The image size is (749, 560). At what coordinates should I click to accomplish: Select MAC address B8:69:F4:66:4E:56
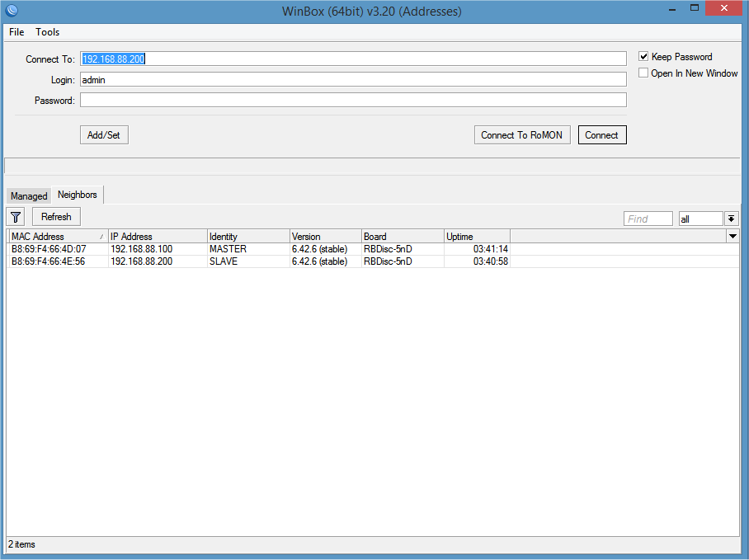(x=48, y=261)
